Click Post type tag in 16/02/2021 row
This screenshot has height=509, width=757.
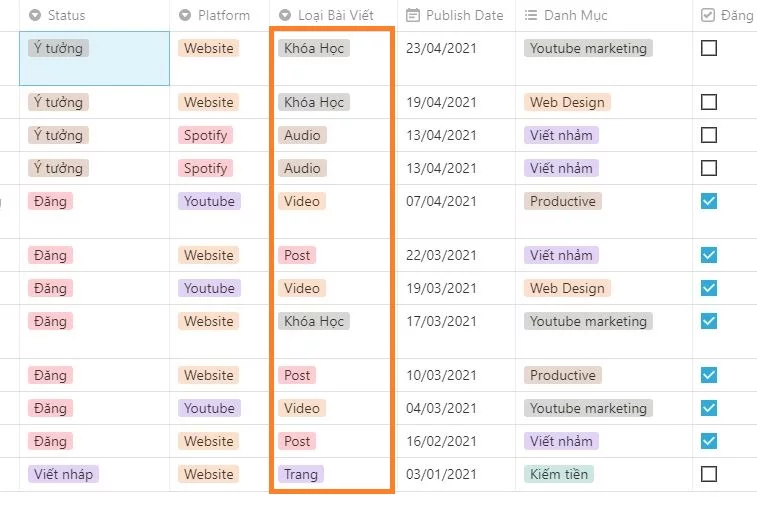click(x=297, y=441)
